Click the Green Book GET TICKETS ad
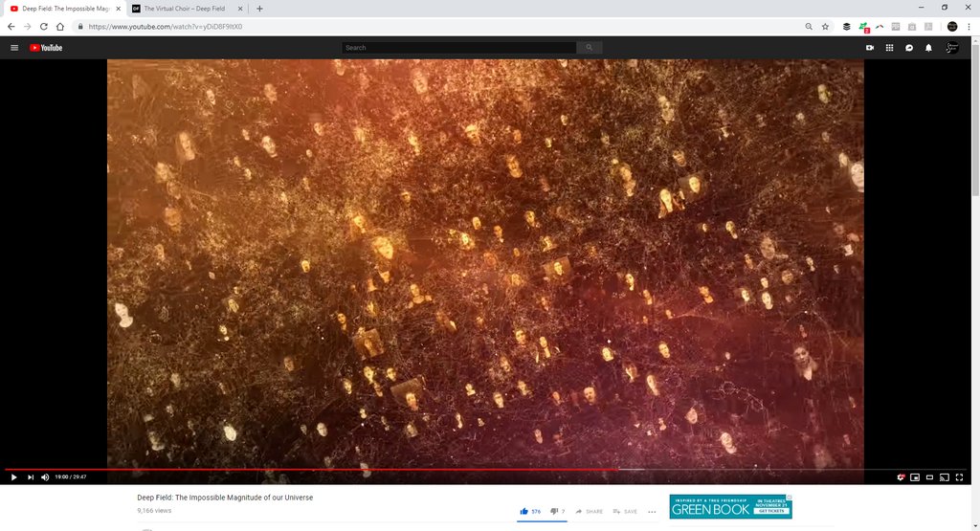Screen dimensions: 980x531 pyautogui.click(x=730, y=507)
